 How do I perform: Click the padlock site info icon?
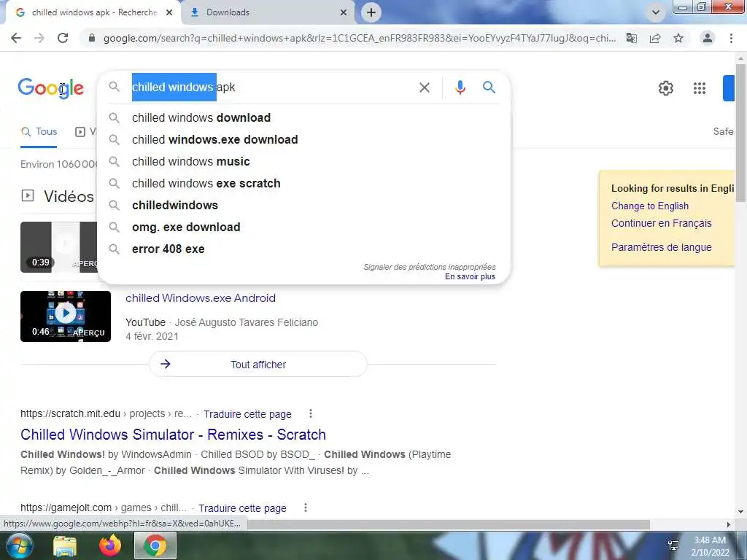[x=92, y=38]
